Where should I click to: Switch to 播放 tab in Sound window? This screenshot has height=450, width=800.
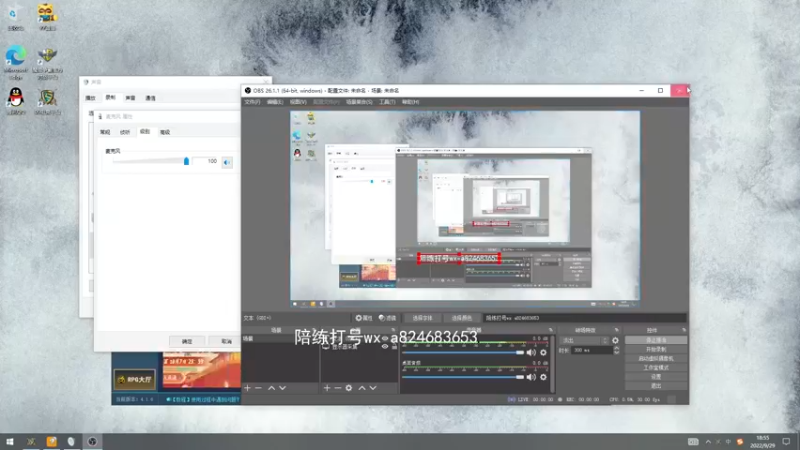point(91,98)
